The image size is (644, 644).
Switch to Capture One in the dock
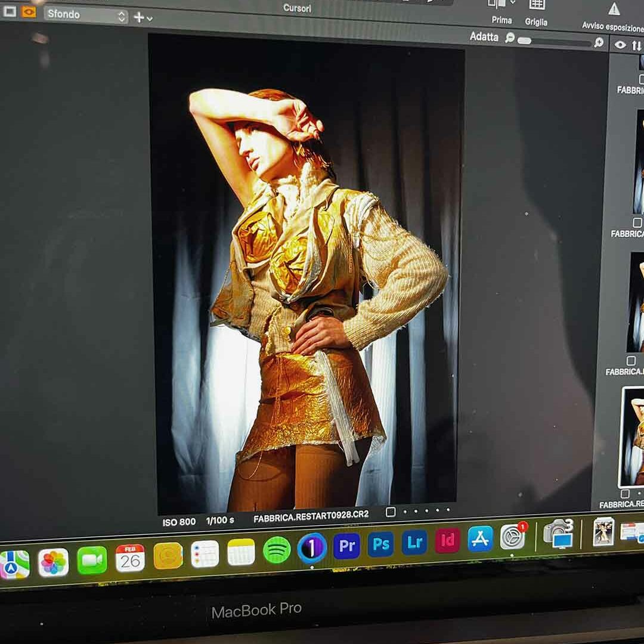[x=312, y=548]
